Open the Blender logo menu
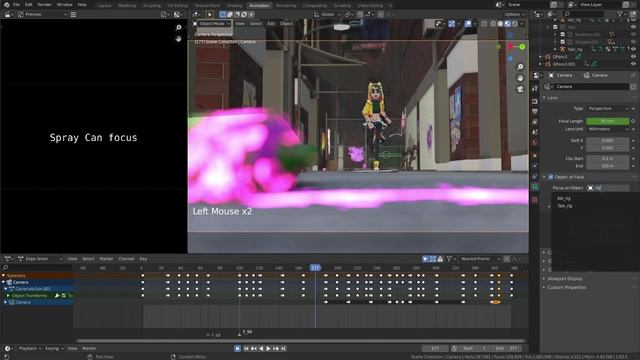 6,5
